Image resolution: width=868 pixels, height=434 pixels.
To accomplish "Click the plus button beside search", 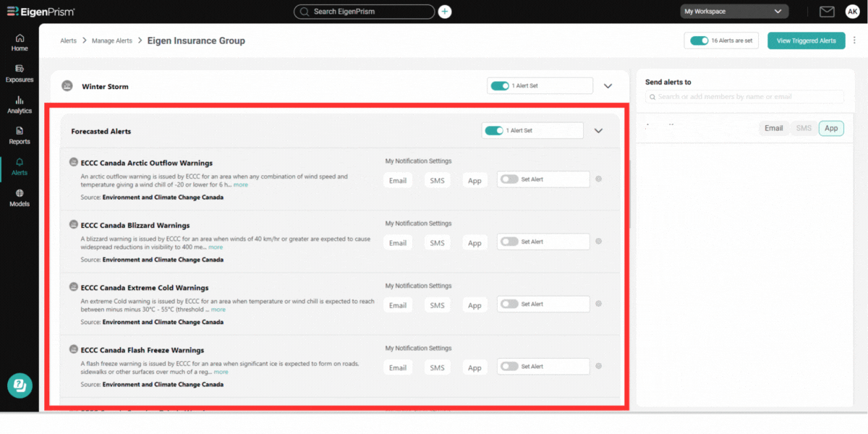I will click(x=445, y=12).
